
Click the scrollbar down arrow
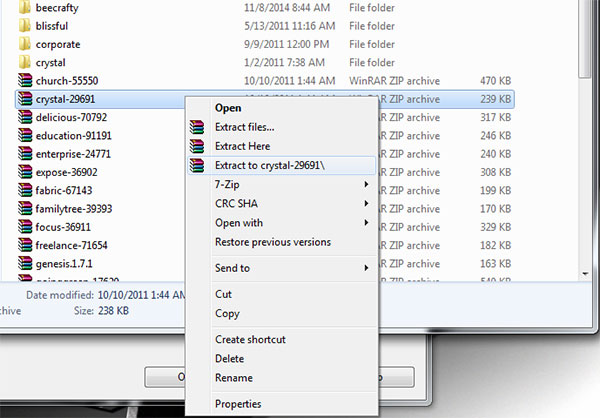[585, 274]
